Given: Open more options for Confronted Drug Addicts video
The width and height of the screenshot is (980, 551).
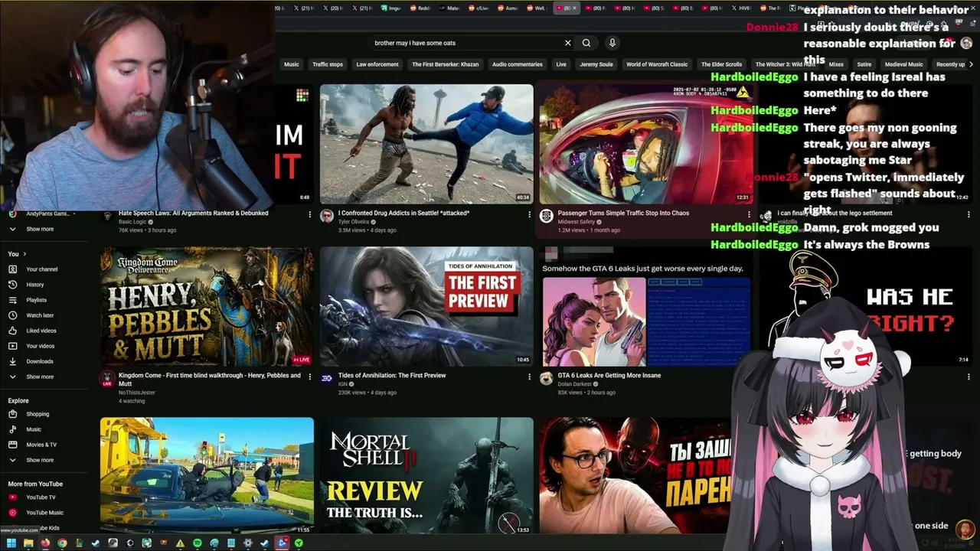Looking at the screenshot, I should coord(529,215).
